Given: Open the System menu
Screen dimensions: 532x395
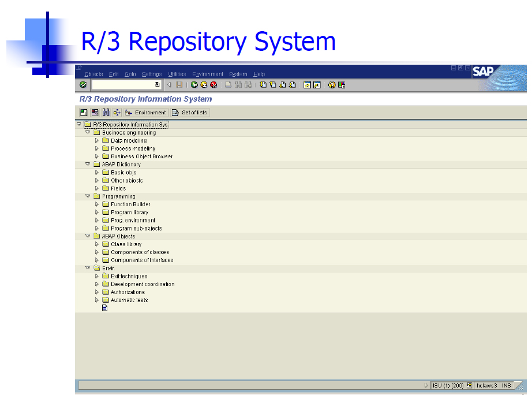Looking at the screenshot, I should 238,74.
